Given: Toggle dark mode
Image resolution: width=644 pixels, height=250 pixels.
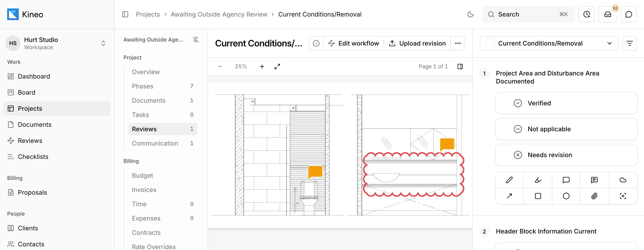Looking at the screenshot, I should click(470, 14).
